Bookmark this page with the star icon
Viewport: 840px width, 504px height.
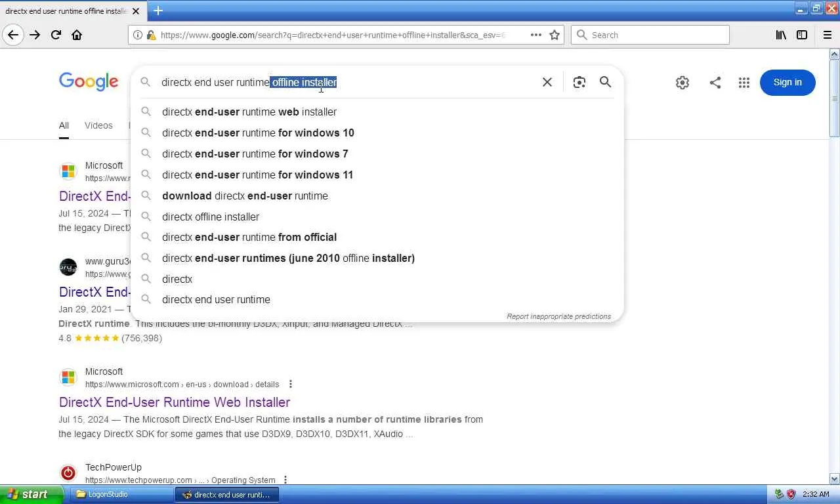click(555, 35)
